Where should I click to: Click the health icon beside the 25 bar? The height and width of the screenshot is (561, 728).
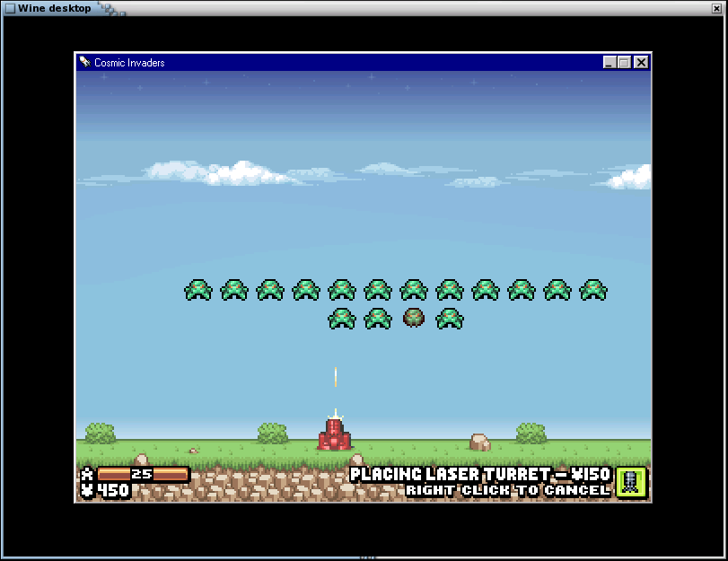[87, 474]
